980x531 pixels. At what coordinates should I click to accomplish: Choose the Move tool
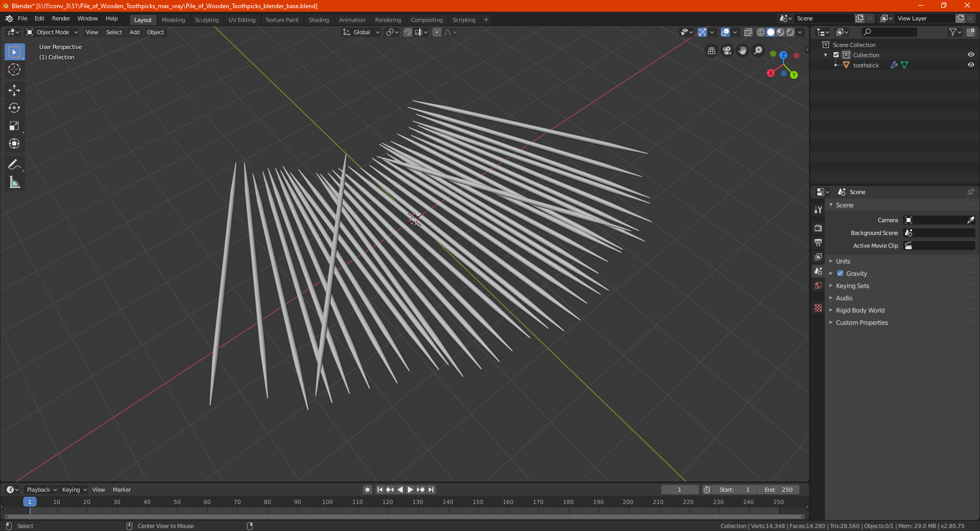(x=14, y=90)
